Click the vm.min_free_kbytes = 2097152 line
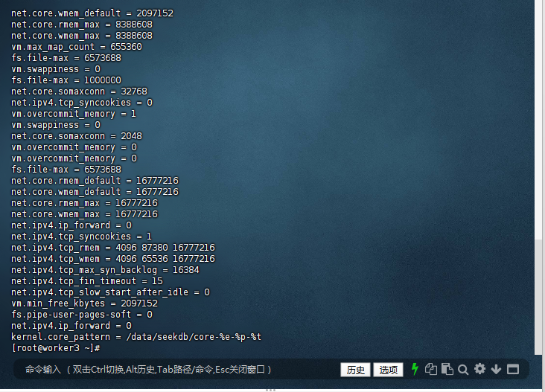 pyautogui.click(x=84, y=303)
